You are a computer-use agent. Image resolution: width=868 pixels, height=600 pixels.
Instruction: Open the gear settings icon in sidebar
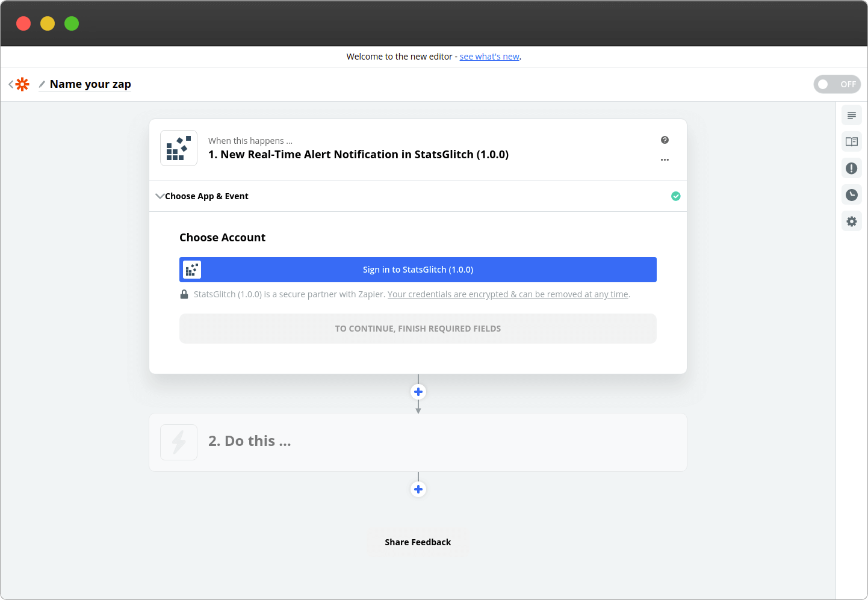[852, 221]
